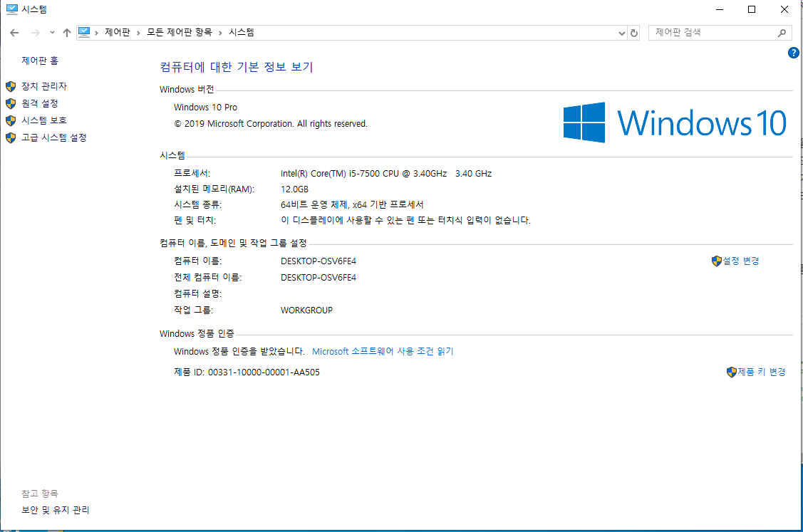Click 설정 변경 link

click(741, 261)
